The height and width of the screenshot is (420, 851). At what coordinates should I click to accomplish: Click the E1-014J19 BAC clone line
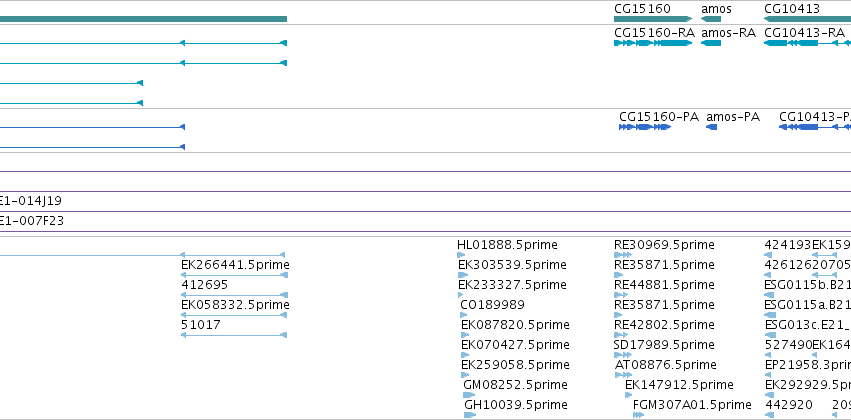click(x=426, y=212)
